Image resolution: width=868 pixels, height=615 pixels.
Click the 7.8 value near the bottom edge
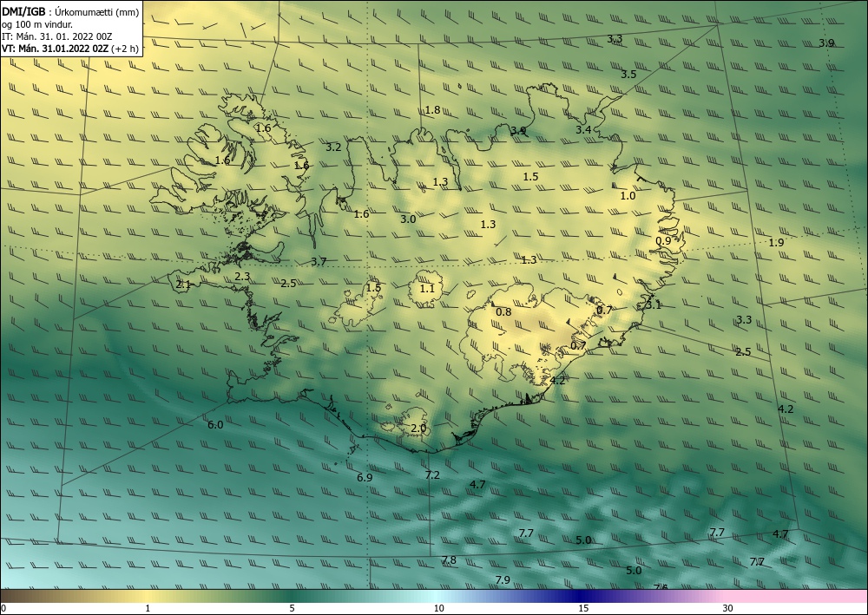pos(449,559)
